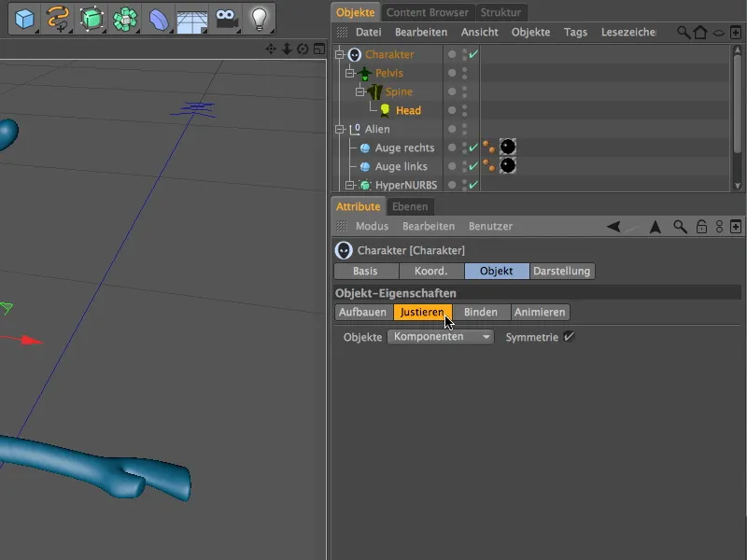This screenshot has width=747, height=560.
Task: Click the viewport move camera icon
Action: tap(271, 49)
